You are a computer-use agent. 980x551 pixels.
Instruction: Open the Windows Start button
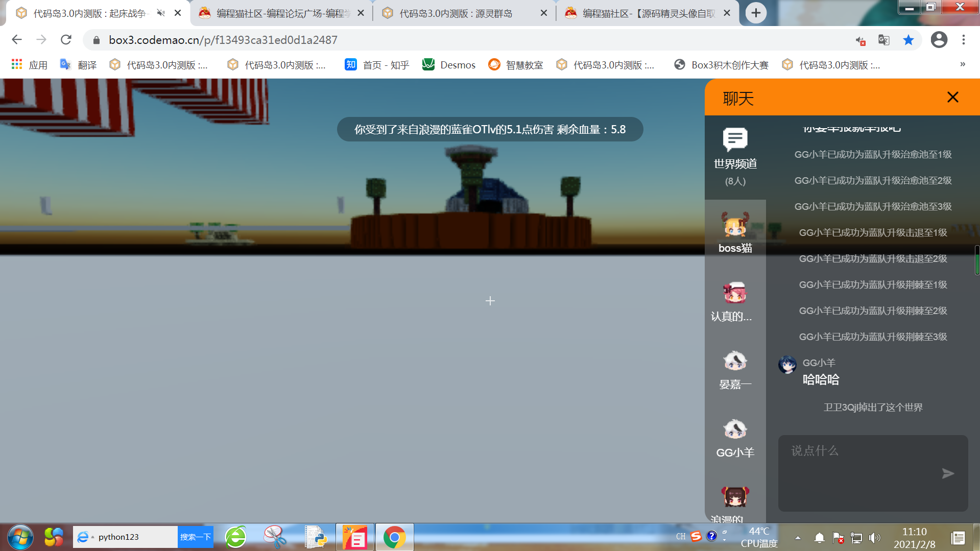(20, 537)
